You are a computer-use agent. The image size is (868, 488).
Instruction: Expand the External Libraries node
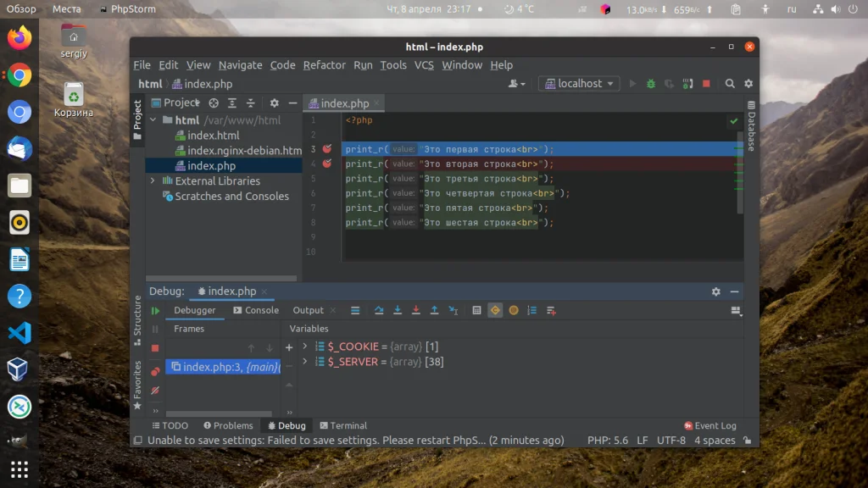coord(151,180)
